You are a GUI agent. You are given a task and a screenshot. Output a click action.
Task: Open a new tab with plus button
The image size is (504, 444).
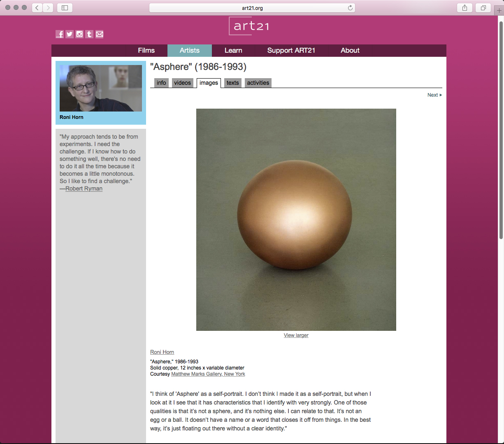pos(499,10)
